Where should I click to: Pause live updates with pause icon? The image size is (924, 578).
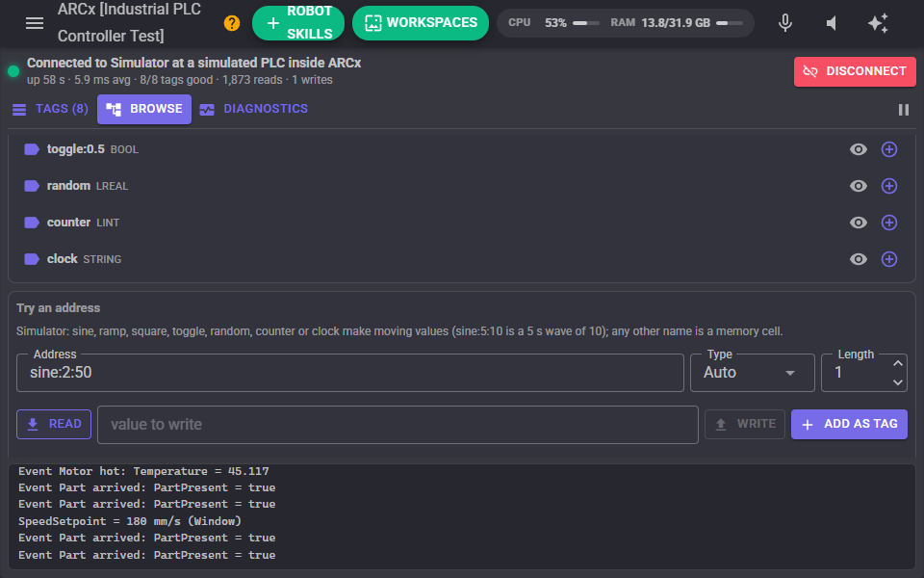pyautogui.click(x=904, y=110)
